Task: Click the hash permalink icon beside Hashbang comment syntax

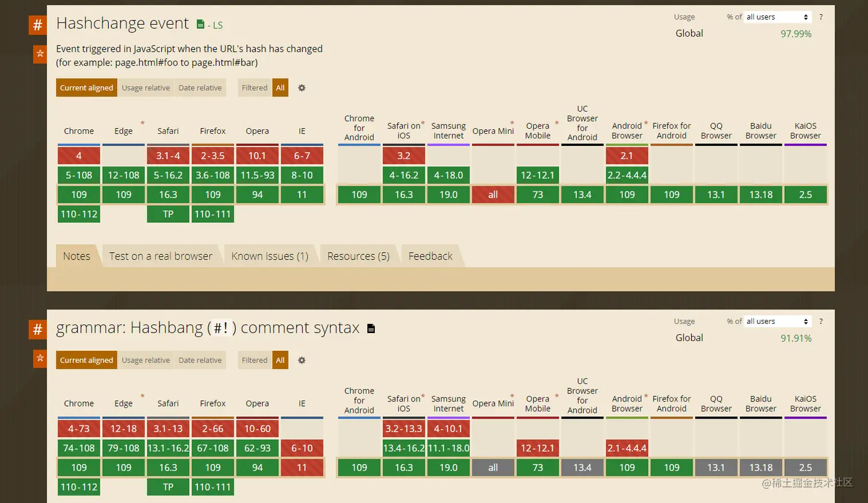Action: [x=38, y=329]
